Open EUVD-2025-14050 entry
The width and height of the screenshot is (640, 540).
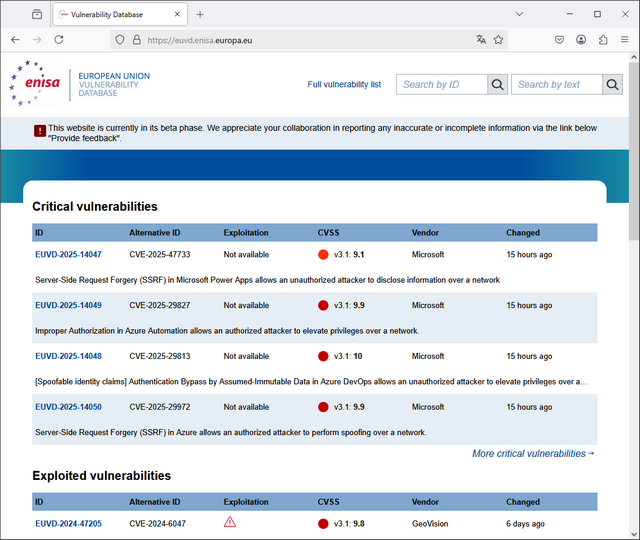68,407
